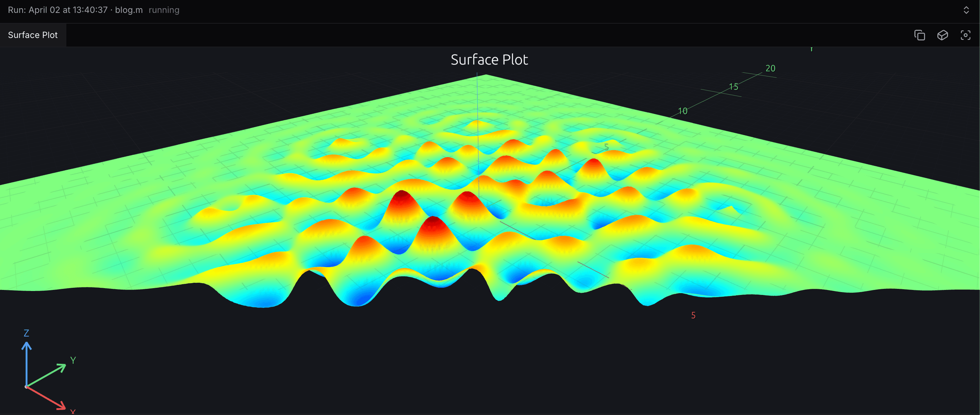Select blog.m in the run header
The height and width of the screenshot is (415, 980).
[128, 10]
